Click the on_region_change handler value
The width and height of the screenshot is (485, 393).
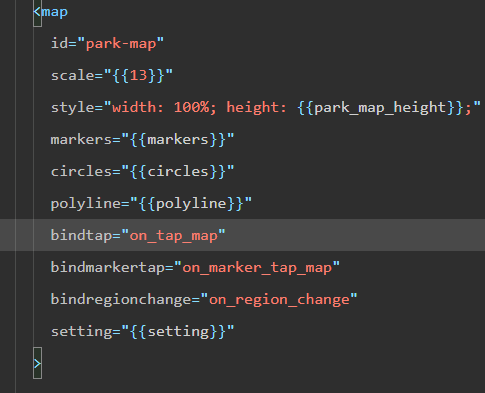(x=279, y=300)
